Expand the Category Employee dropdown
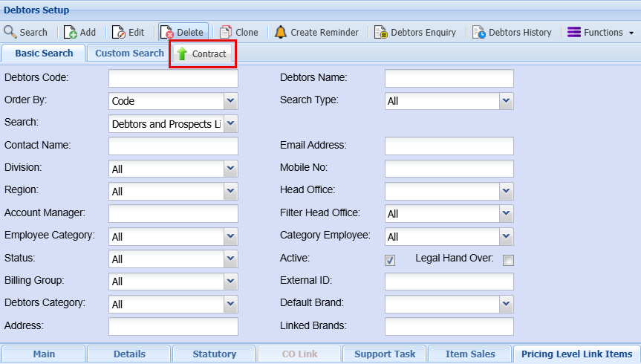The image size is (641, 364). (x=506, y=236)
